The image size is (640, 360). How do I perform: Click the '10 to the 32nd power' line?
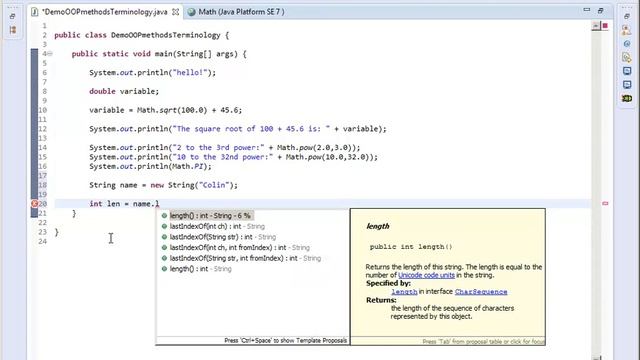(233, 157)
